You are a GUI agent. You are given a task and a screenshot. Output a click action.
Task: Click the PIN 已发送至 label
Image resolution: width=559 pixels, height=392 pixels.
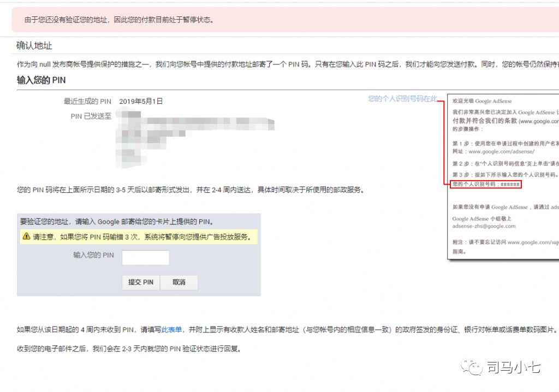(91, 116)
